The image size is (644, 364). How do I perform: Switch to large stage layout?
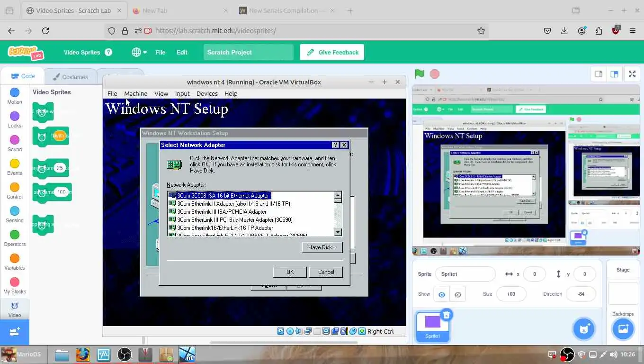click(x=614, y=74)
